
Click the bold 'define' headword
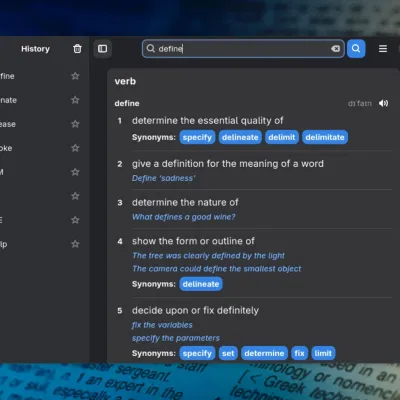coord(127,103)
